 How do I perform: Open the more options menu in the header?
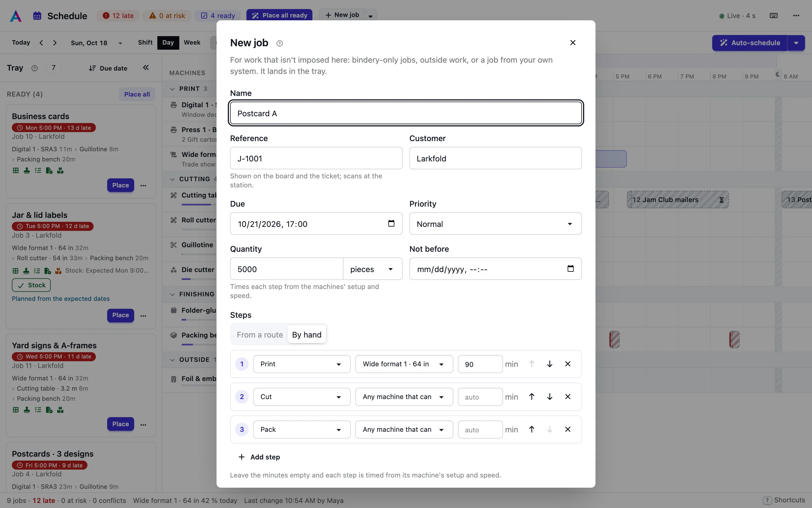pos(796,16)
